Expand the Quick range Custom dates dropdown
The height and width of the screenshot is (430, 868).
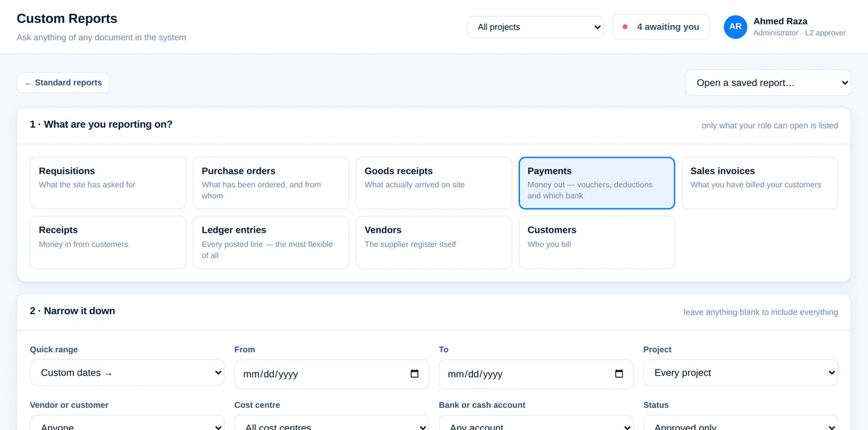point(127,372)
